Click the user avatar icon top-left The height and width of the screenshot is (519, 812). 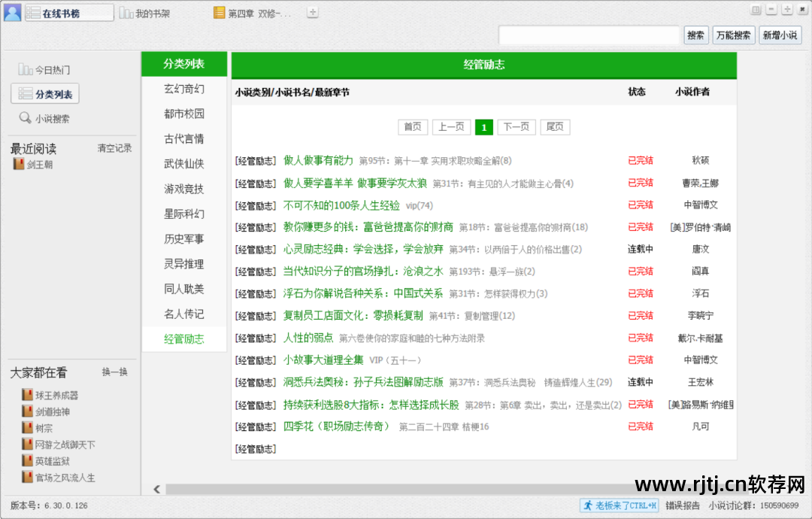pos(11,12)
